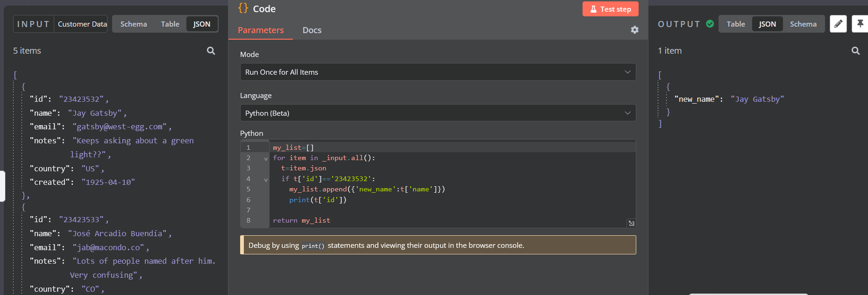Select the Parameters tab
Viewport: 868px width, 295px height.
pos(261,30)
